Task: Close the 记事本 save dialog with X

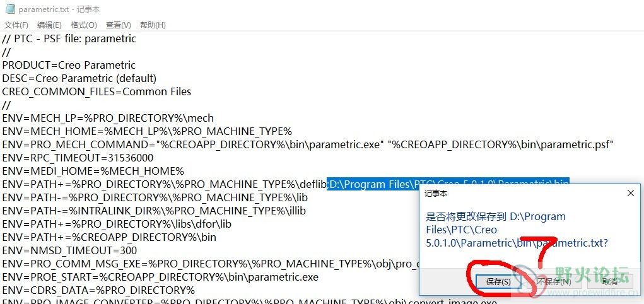Action: click(x=631, y=193)
